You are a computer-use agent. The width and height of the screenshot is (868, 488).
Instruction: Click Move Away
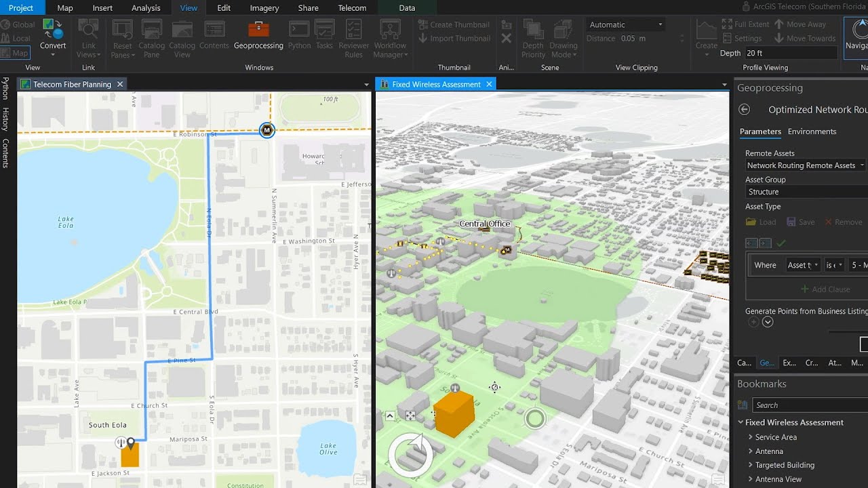click(x=800, y=24)
